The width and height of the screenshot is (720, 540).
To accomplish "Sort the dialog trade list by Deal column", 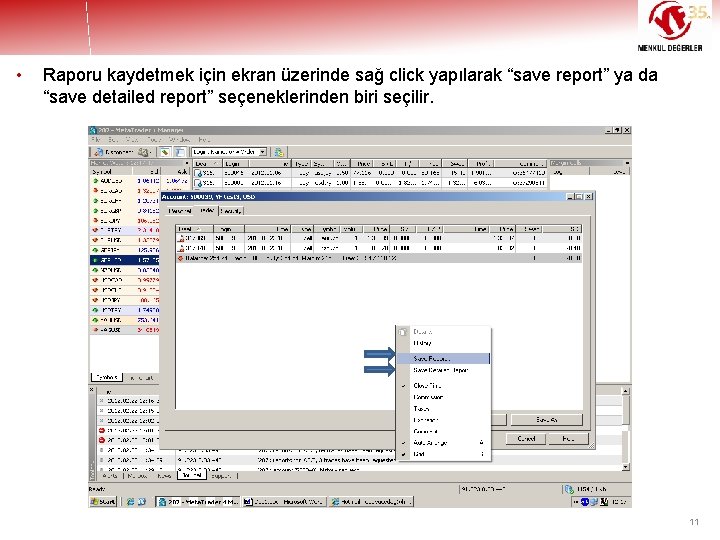I will click(194, 229).
